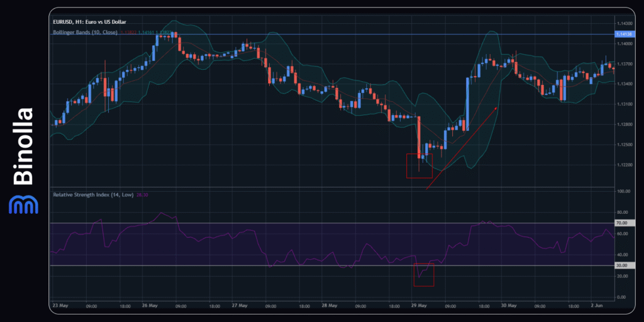Click the 30 May date marker

coord(508,306)
